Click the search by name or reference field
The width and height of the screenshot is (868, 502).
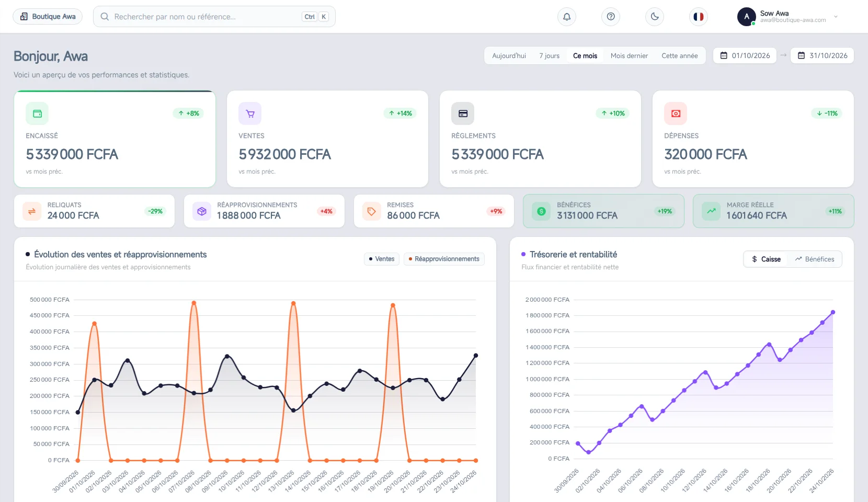(214, 17)
